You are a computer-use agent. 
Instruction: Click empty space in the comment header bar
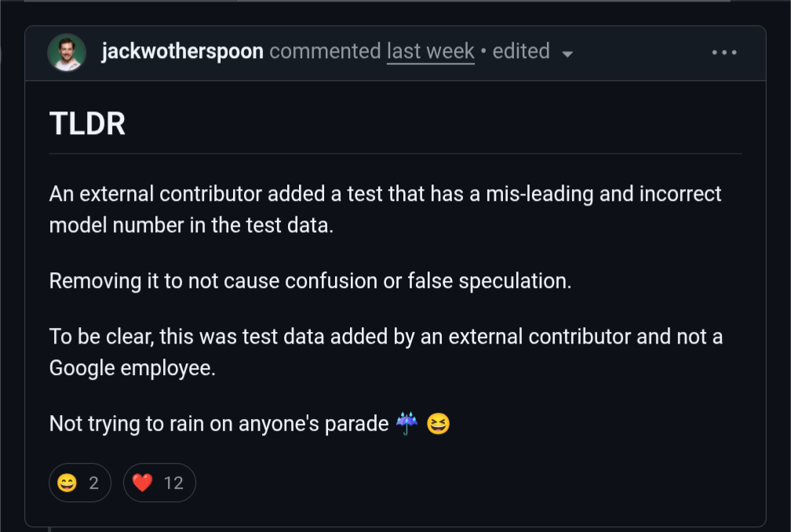coord(643,53)
